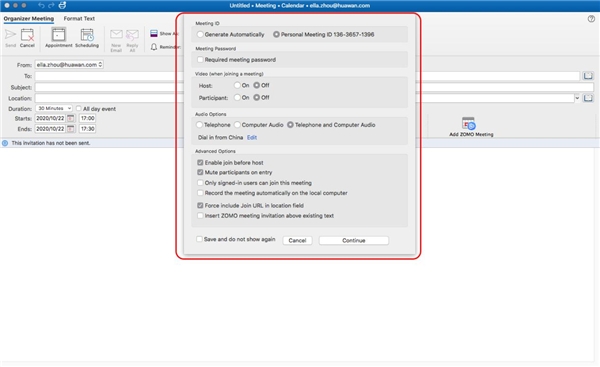
Task: Open the Duration 30 Minutes dropdown
Action: pyautogui.click(x=54, y=109)
